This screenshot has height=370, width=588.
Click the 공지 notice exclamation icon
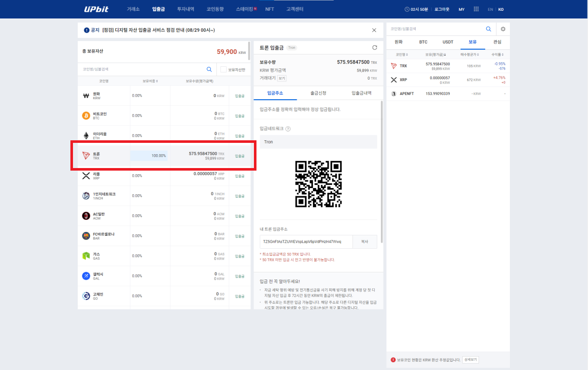[87, 30]
